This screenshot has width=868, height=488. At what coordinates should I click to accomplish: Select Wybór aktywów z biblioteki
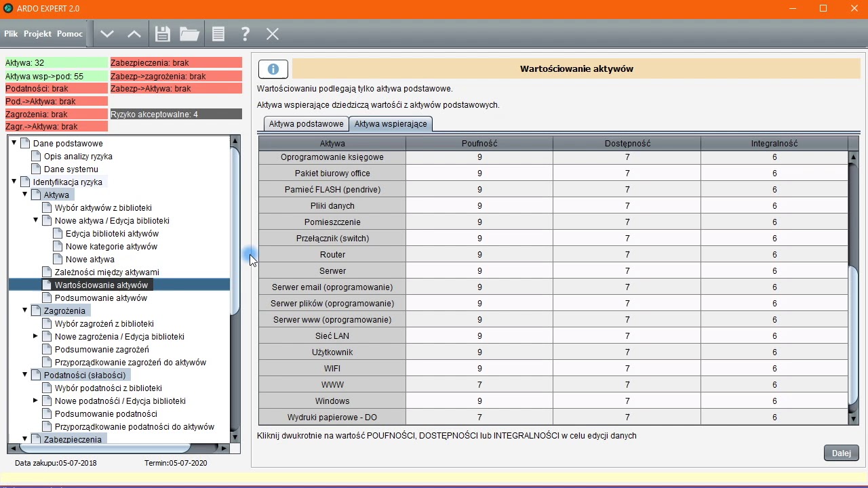[103, 207]
